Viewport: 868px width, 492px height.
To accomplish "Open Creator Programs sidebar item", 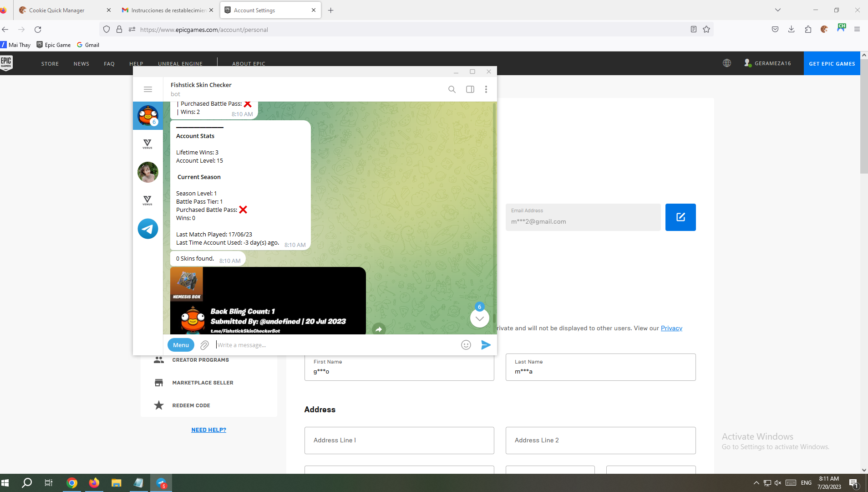I will [200, 360].
